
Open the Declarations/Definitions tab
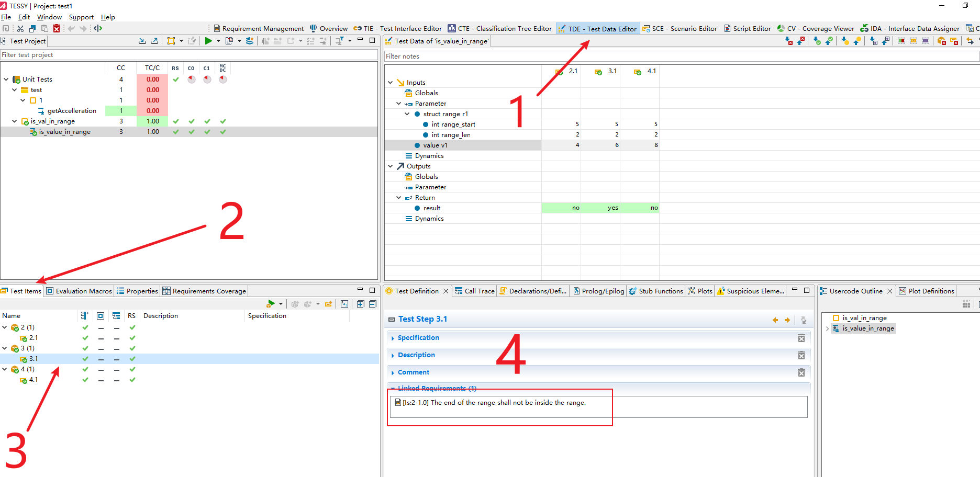[533, 291]
